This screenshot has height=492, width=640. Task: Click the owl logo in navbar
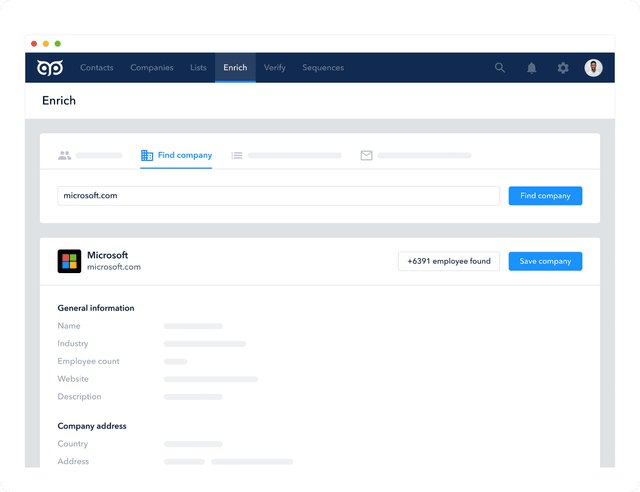pyautogui.click(x=50, y=68)
